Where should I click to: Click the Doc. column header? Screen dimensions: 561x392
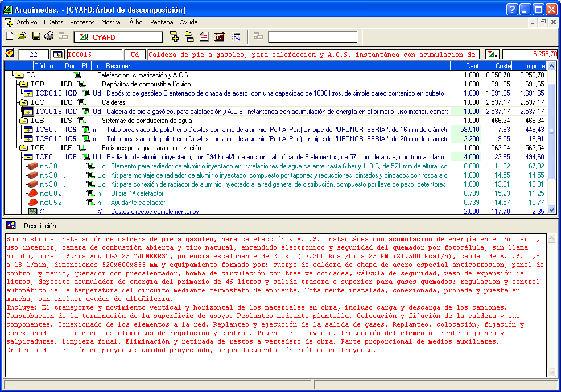tap(72, 66)
